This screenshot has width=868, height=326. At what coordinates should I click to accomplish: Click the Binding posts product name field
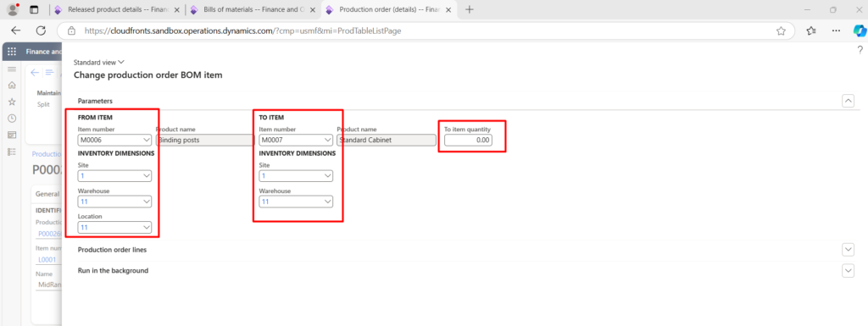[205, 140]
